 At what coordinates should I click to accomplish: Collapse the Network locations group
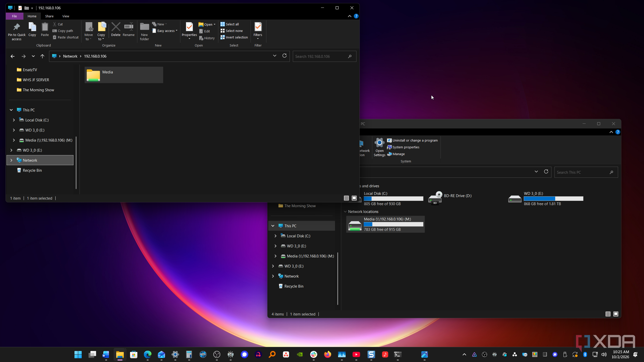pyautogui.click(x=345, y=212)
